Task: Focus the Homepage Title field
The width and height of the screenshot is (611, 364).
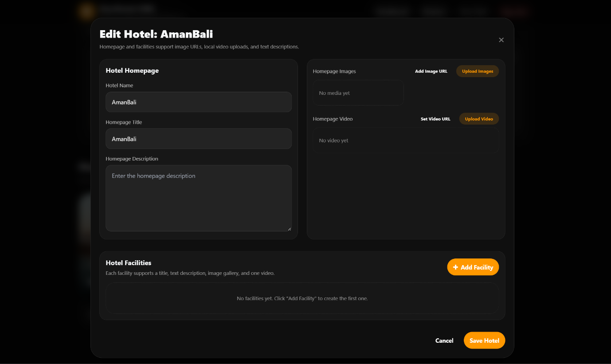Action: click(199, 139)
